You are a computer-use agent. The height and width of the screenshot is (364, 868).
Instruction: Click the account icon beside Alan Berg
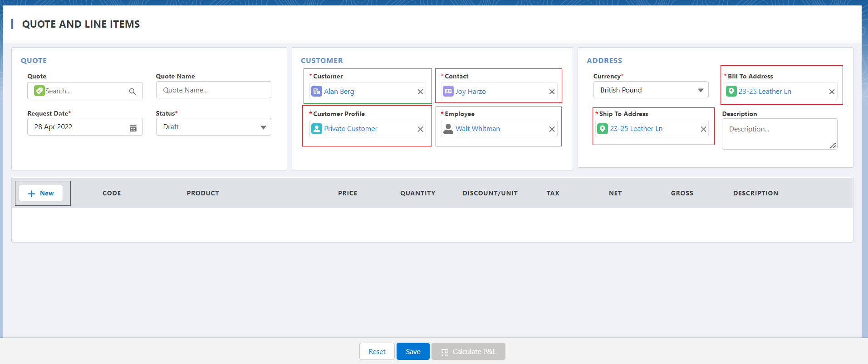click(x=317, y=91)
